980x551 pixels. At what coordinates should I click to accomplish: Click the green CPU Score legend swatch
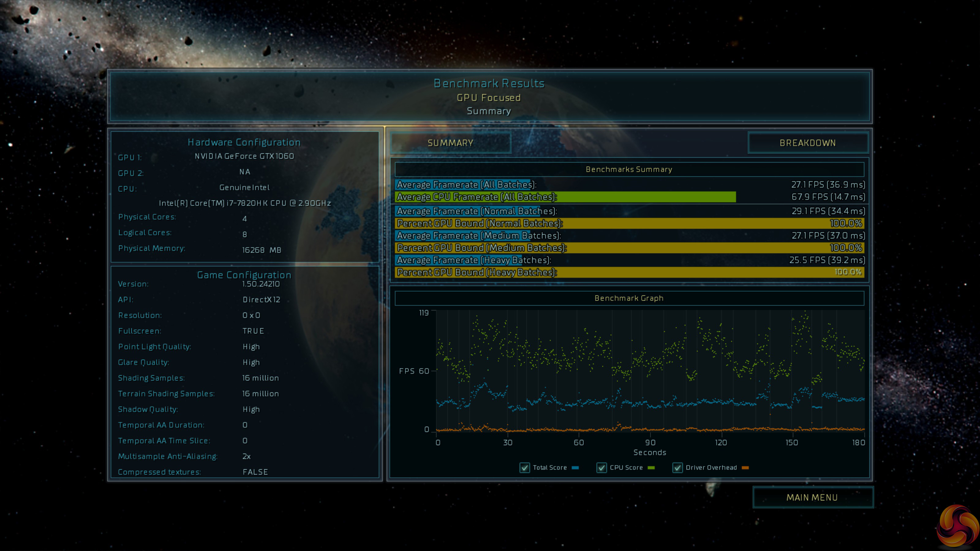tap(651, 468)
